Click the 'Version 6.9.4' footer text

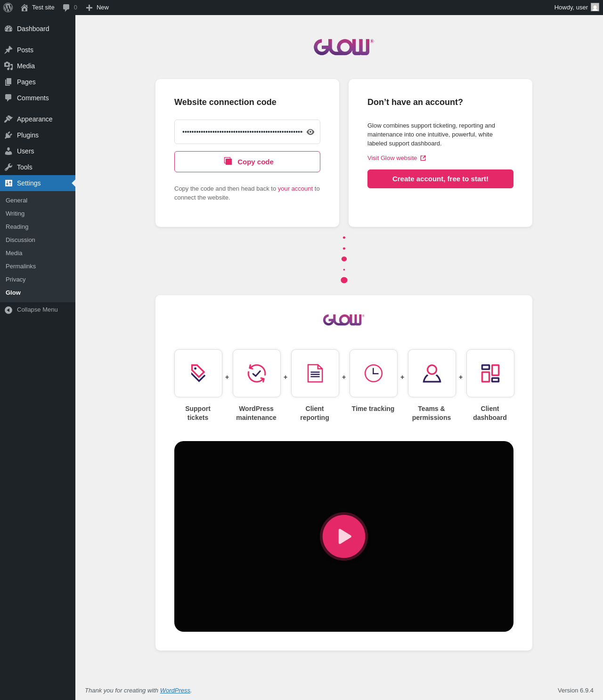576,691
